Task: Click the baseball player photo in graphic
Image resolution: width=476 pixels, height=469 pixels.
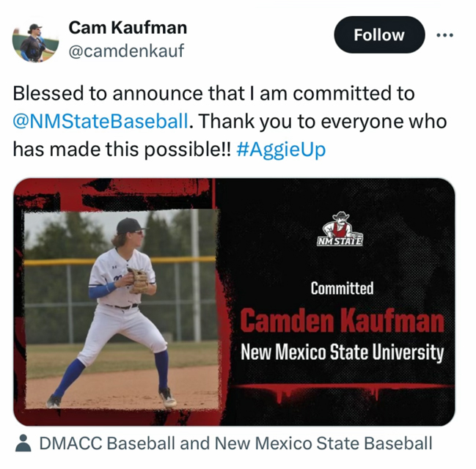Action: (122, 309)
